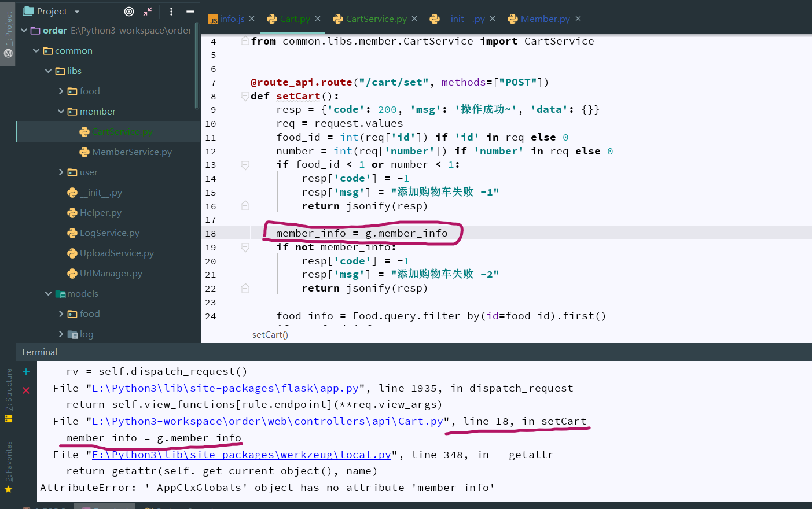Select UrlManager.py in the project tree
Screen dimensions: 812x509
[x=111, y=273]
